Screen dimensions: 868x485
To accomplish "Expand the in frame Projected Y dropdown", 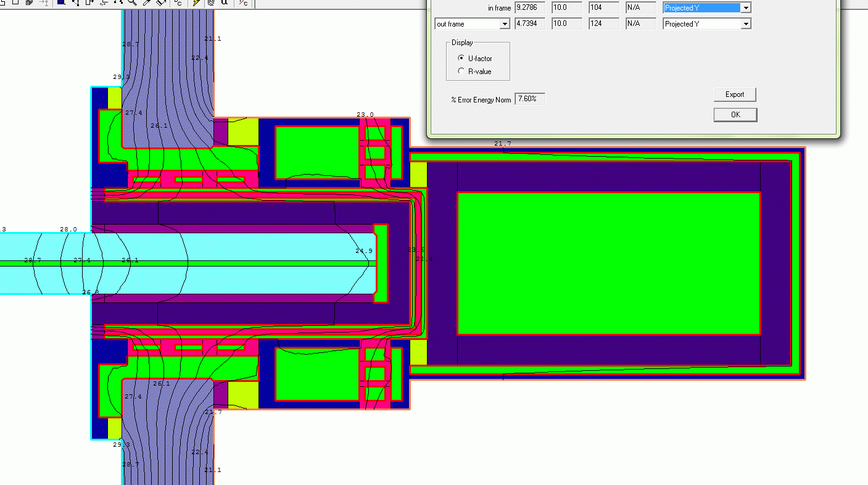I will pyautogui.click(x=746, y=8).
